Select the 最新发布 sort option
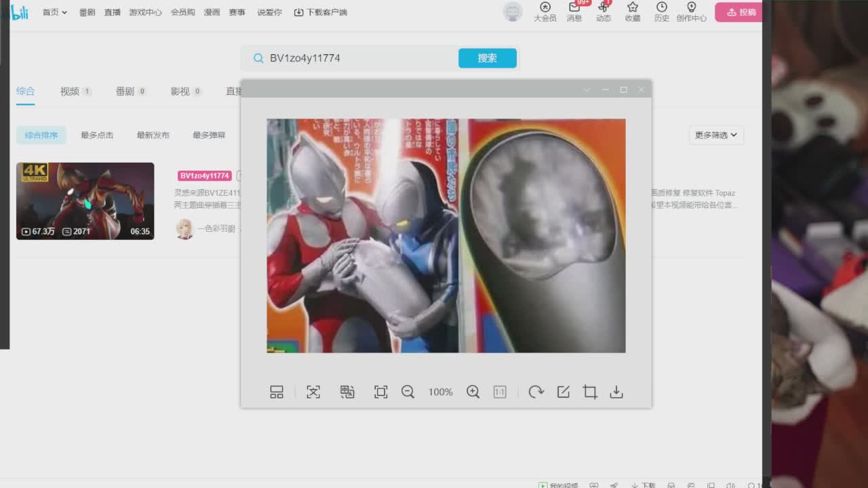 click(153, 135)
